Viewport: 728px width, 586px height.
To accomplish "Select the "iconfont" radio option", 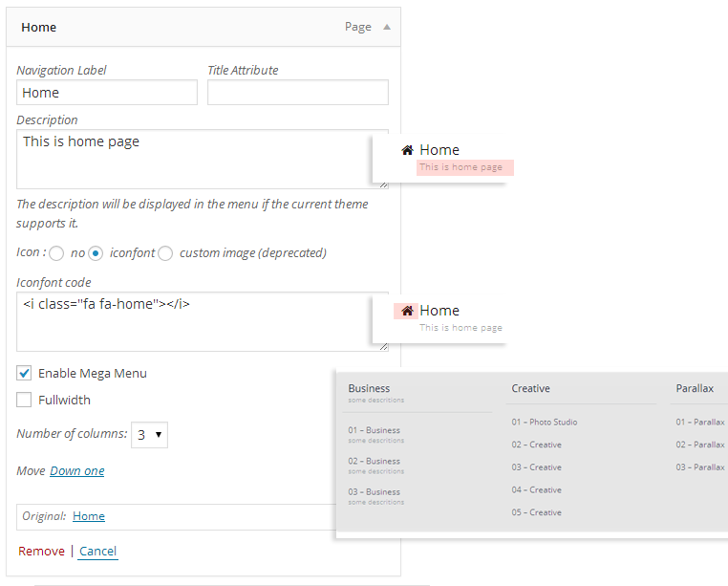I will tap(96, 253).
